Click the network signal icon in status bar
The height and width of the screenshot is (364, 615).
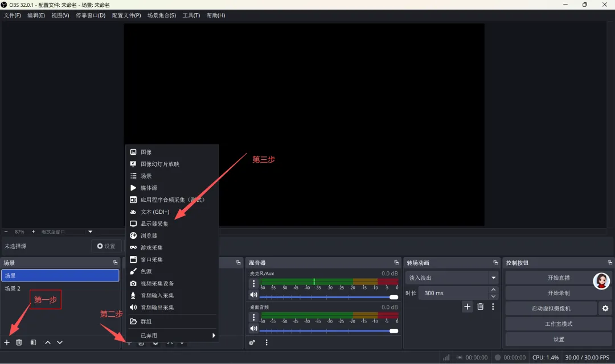pos(446,357)
